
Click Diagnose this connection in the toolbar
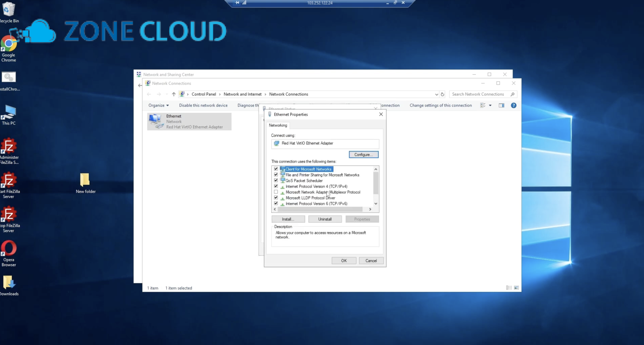(248, 106)
